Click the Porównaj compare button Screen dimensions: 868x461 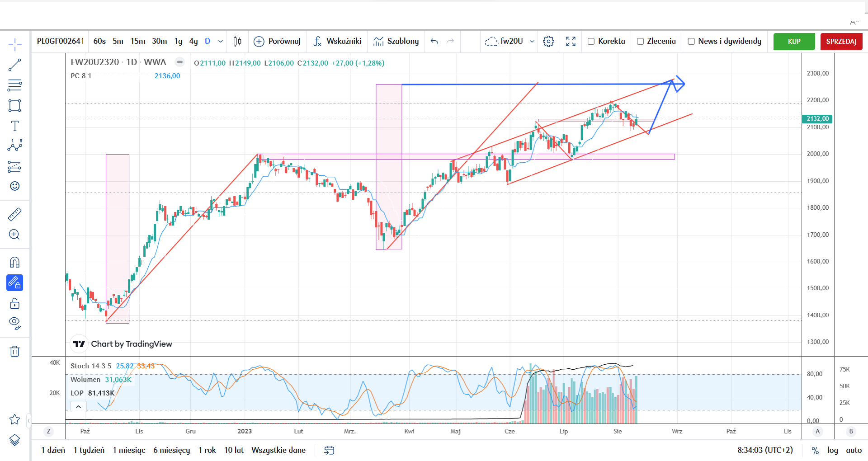pyautogui.click(x=277, y=42)
